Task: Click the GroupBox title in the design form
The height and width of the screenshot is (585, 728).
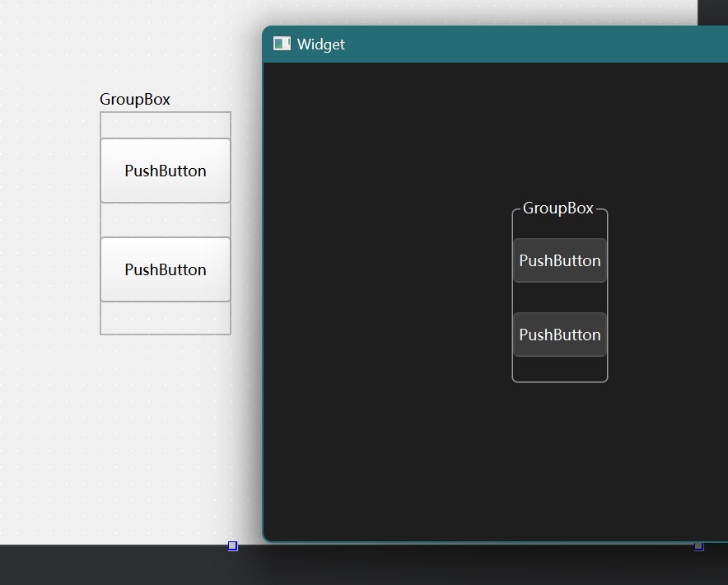Action: [x=135, y=100]
